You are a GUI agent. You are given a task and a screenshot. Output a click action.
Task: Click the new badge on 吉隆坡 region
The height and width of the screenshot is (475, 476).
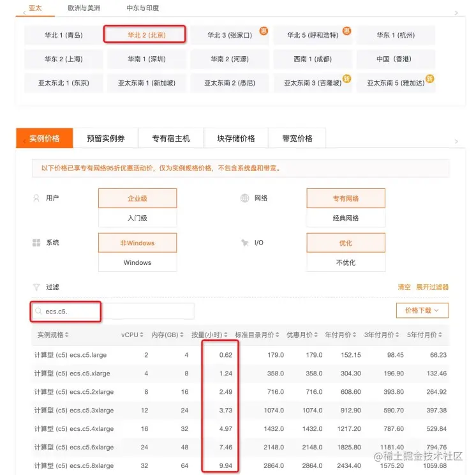tap(346, 79)
